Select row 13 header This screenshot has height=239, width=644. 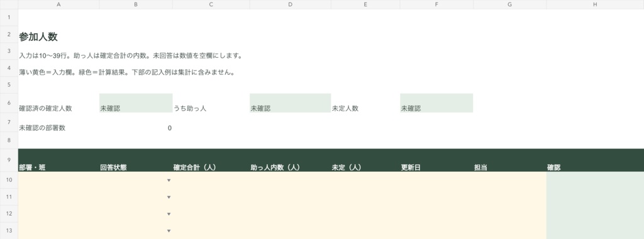click(9, 231)
